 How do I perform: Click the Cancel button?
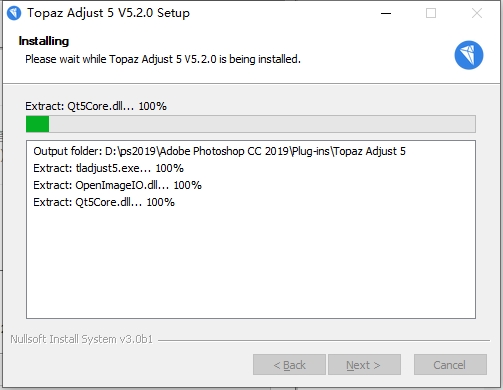tap(450, 365)
